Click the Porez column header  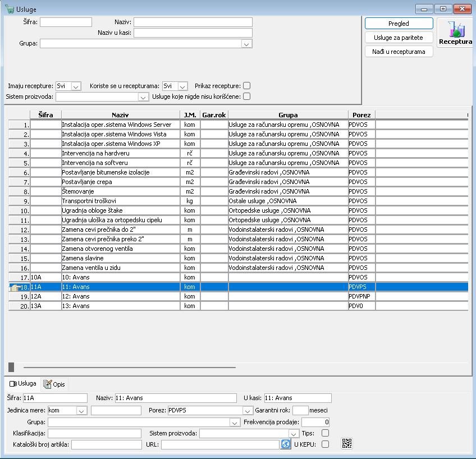361,115
